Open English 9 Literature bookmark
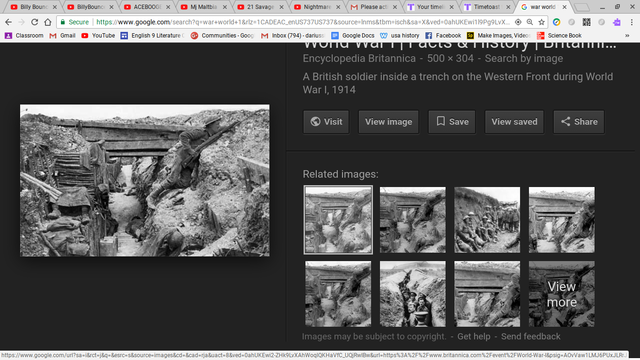Screen dimensions: 640x360 click(152, 36)
